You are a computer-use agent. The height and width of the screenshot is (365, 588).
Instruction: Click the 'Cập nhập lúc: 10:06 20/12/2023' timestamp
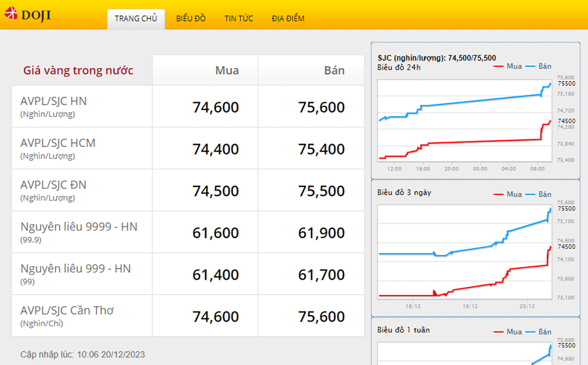[82, 354]
